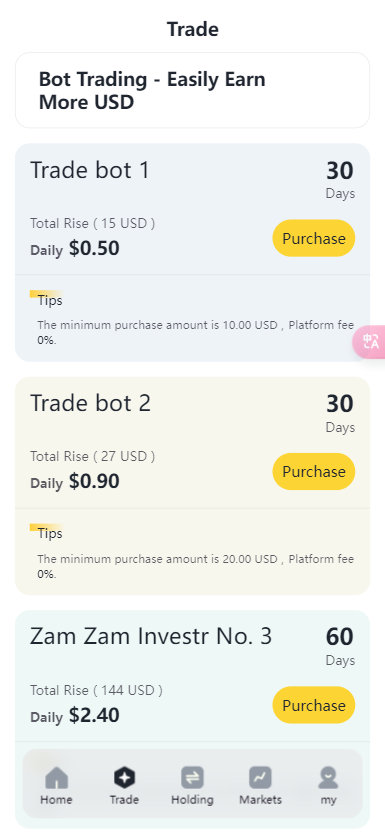Purchase Zam Zam Investr No. 3
This screenshot has width=385, height=833.
[x=314, y=705]
